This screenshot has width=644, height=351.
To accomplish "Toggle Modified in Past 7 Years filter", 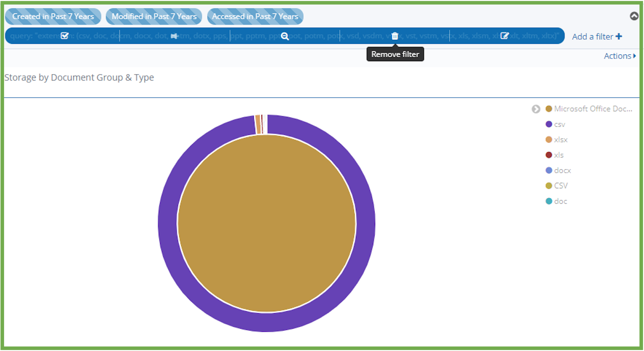I will pyautogui.click(x=154, y=16).
